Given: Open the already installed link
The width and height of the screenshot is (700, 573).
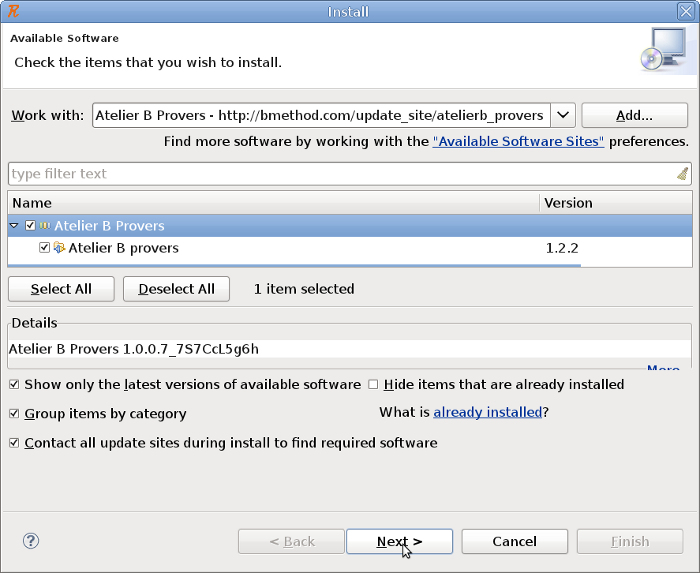Looking at the screenshot, I should pyautogui.click(x=488, y=412).
